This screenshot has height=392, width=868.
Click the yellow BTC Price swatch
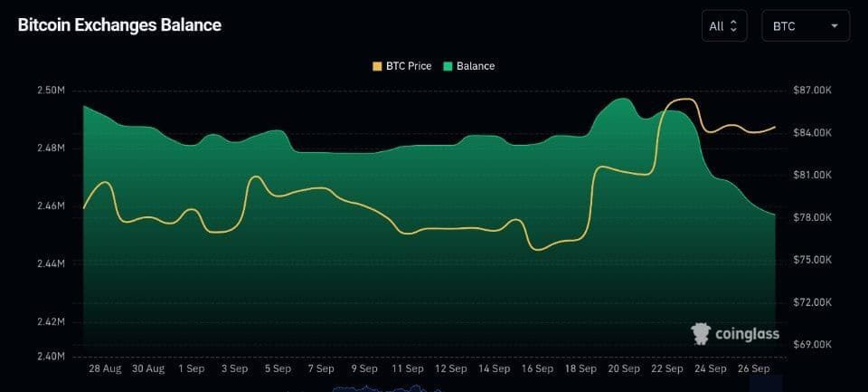tap(377, 66)
